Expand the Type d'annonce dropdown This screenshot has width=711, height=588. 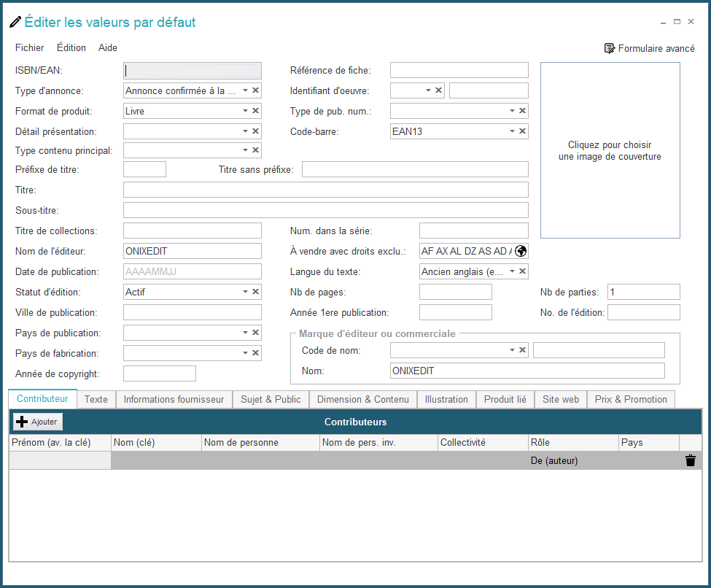point(245,90)
